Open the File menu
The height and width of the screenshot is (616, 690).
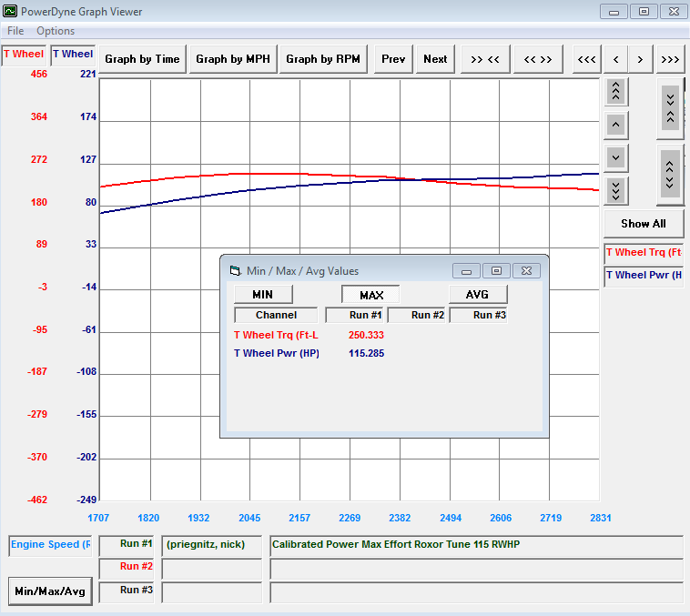(x=15, y=31)
